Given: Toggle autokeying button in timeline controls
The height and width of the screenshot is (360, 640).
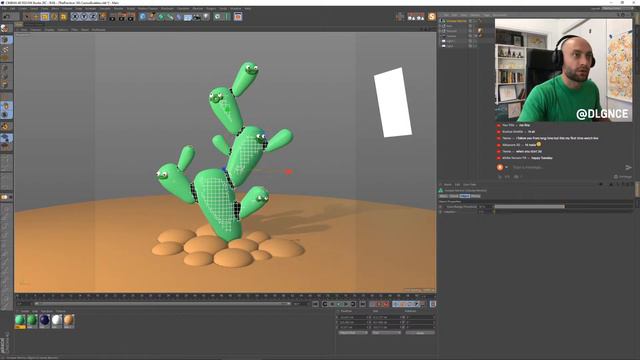Looking at the screenshot, I should pos(379,304).
